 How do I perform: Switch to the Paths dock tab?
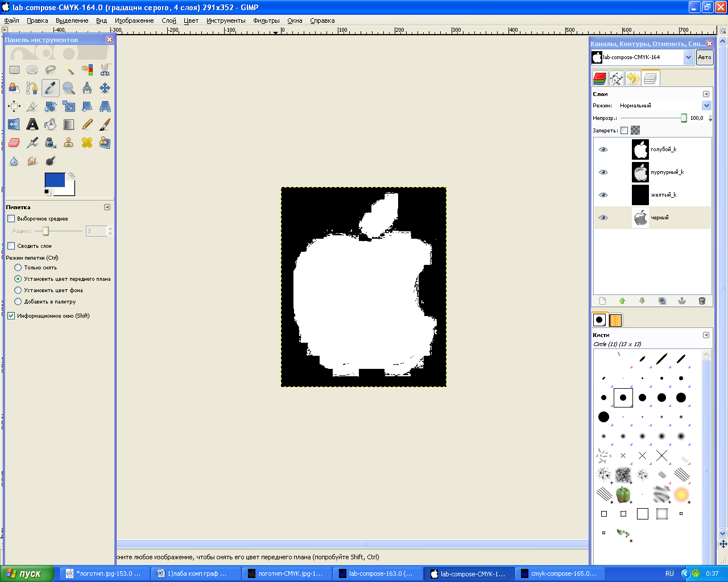(617, 78)
